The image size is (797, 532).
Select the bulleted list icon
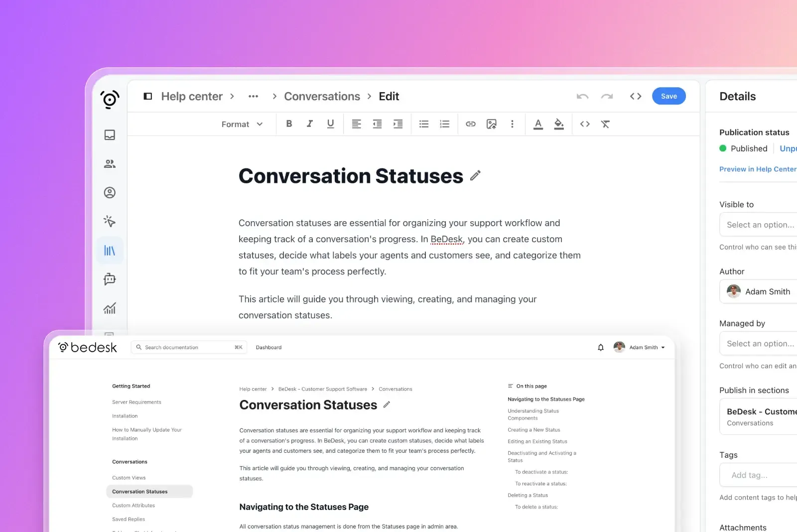pyautogui.click(x=424, y=124)
